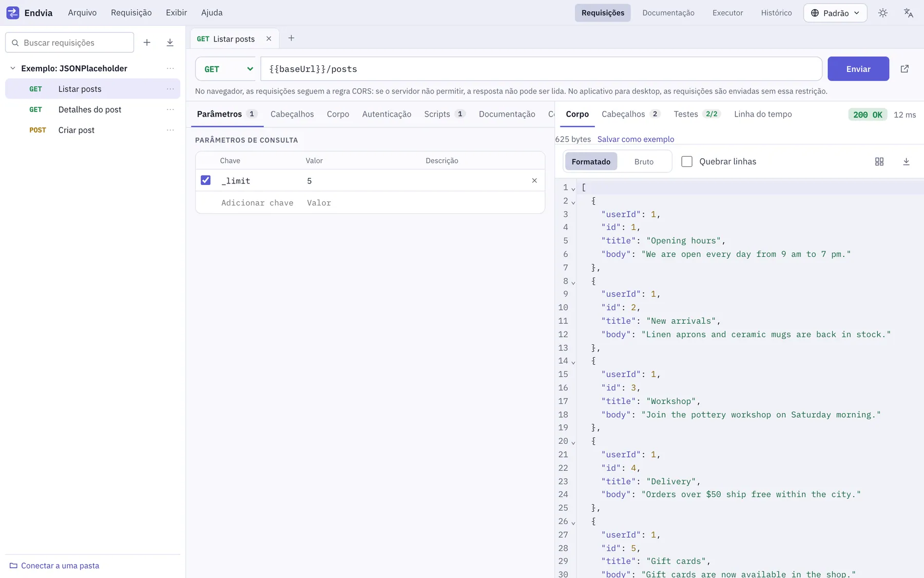This screenshot has height=578, width=924.
Task: Switch to the Cabeçalhos request tab
Action: click(x=292, y=114)
